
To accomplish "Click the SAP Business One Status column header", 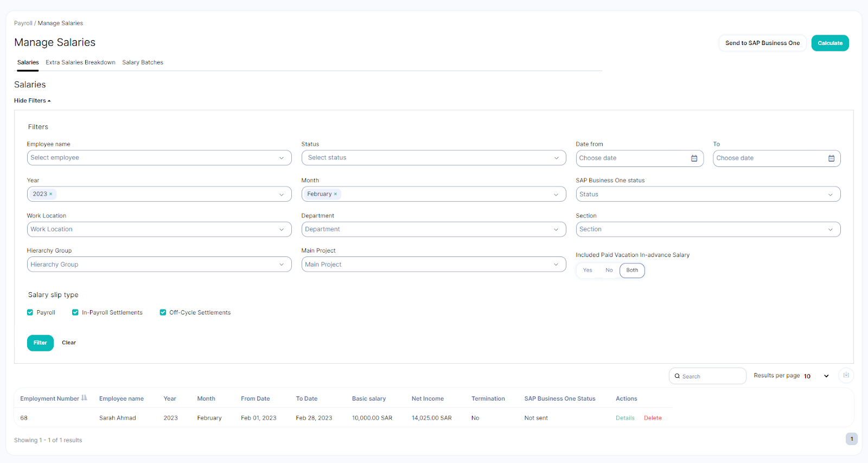I will pyautogui.click(x=560, y=398).
